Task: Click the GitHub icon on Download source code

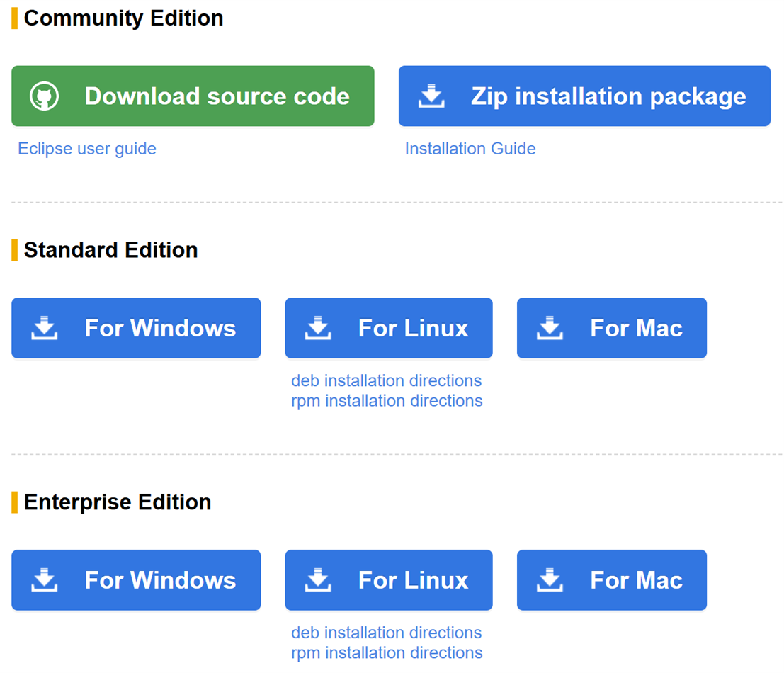Action: 44,96
